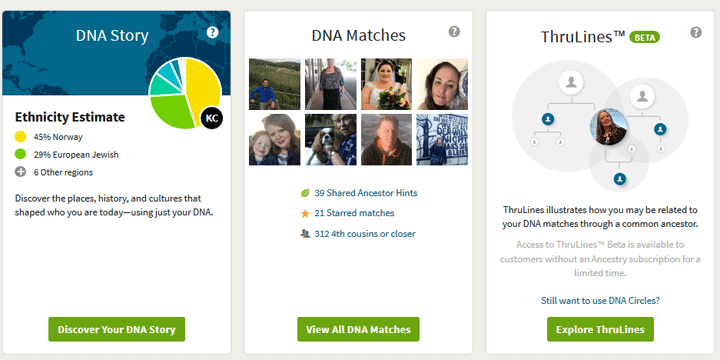Open Still want to use DNA Circles link
Image resolution: width=720 pixels, height=360 pixels.
click(x=600, y=301)
